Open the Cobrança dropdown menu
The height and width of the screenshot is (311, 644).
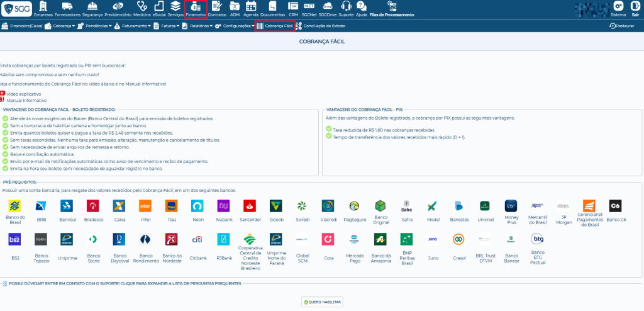click(60, 26)
